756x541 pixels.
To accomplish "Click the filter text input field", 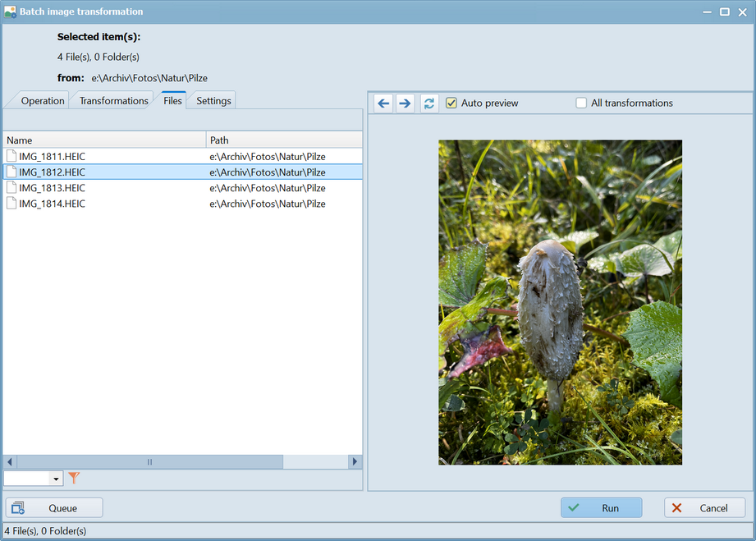I will coord(26,479).
